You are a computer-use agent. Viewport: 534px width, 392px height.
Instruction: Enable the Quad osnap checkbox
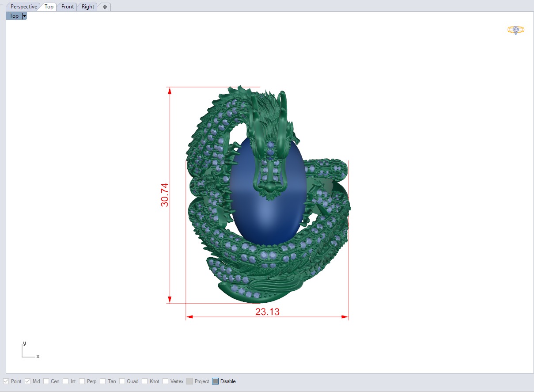point(122,381)
